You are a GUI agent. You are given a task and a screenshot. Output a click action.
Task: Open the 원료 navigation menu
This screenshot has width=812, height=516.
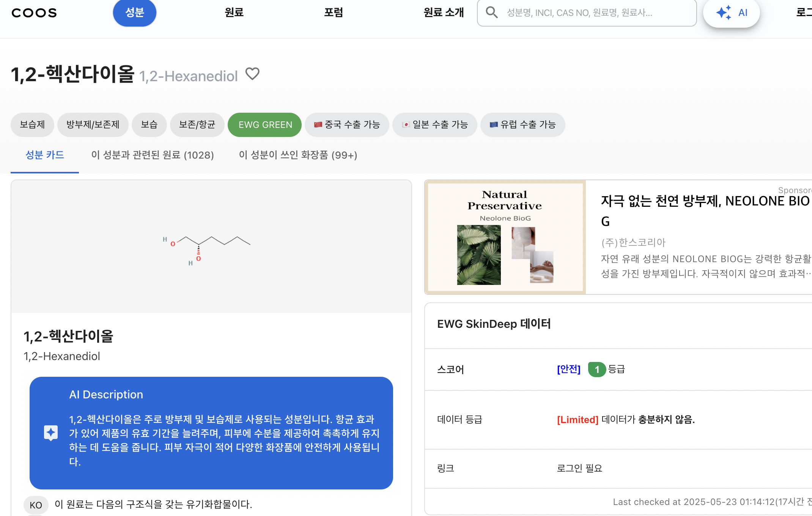(x=234, y=13)
